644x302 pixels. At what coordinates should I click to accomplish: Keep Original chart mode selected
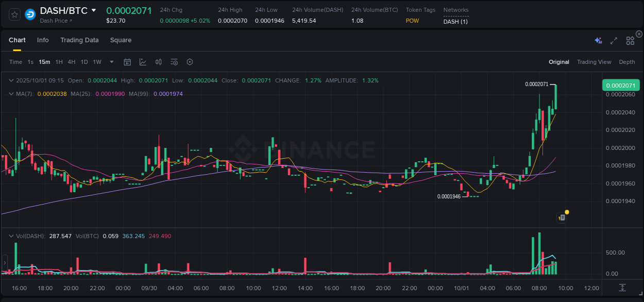point(559,61)
